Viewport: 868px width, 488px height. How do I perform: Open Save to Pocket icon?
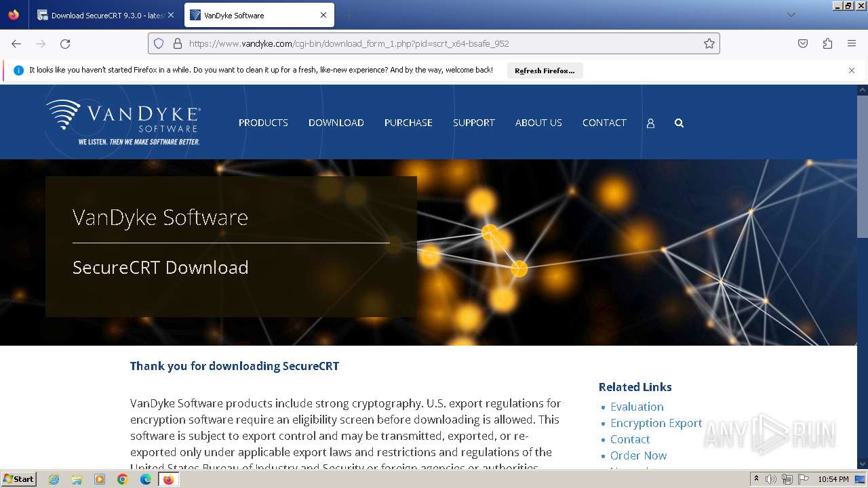[803, 43]
